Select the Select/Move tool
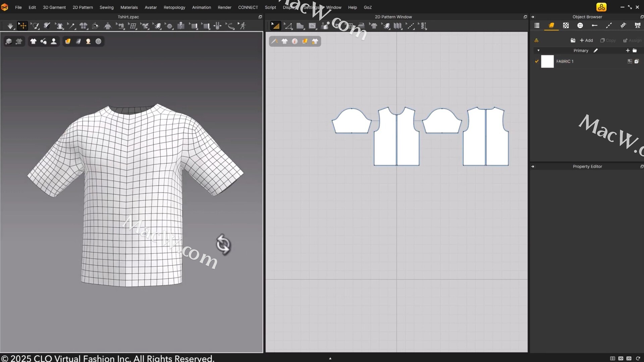The image size is (644, 362). pos(22,26)
